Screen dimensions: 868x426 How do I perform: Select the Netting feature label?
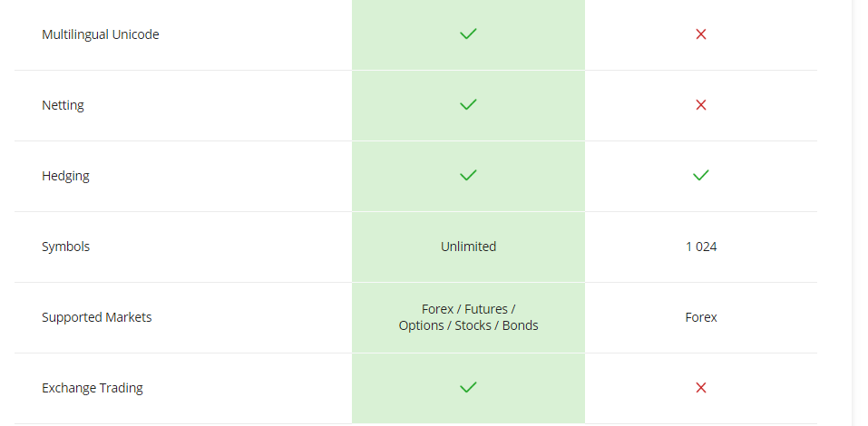pyautogui.click(x=63, y=105)
